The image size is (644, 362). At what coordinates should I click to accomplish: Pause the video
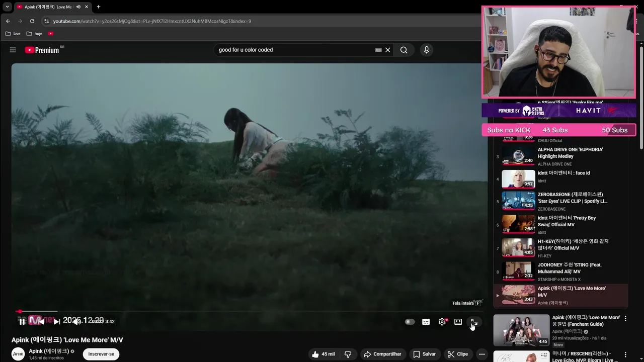point(22,322)
